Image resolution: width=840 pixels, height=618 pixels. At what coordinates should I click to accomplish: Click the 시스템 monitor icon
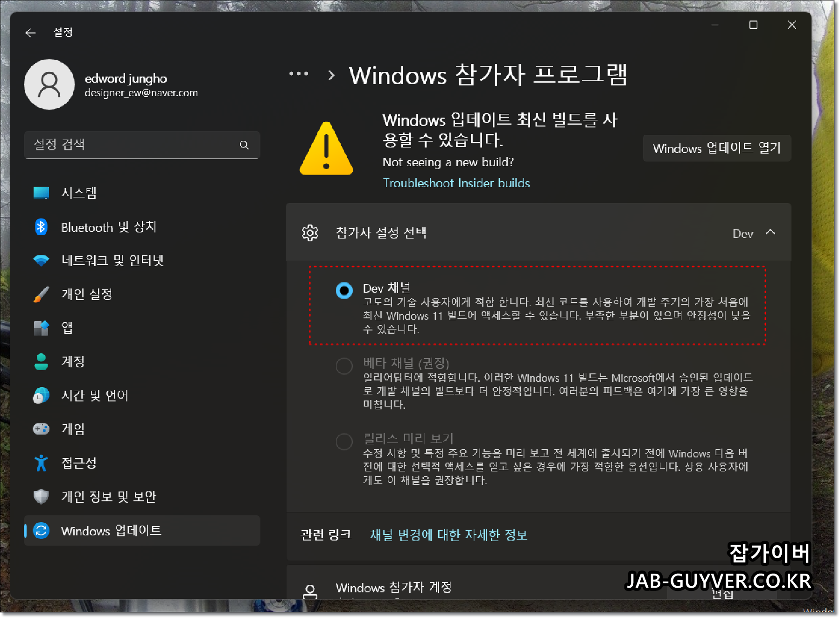41,193
